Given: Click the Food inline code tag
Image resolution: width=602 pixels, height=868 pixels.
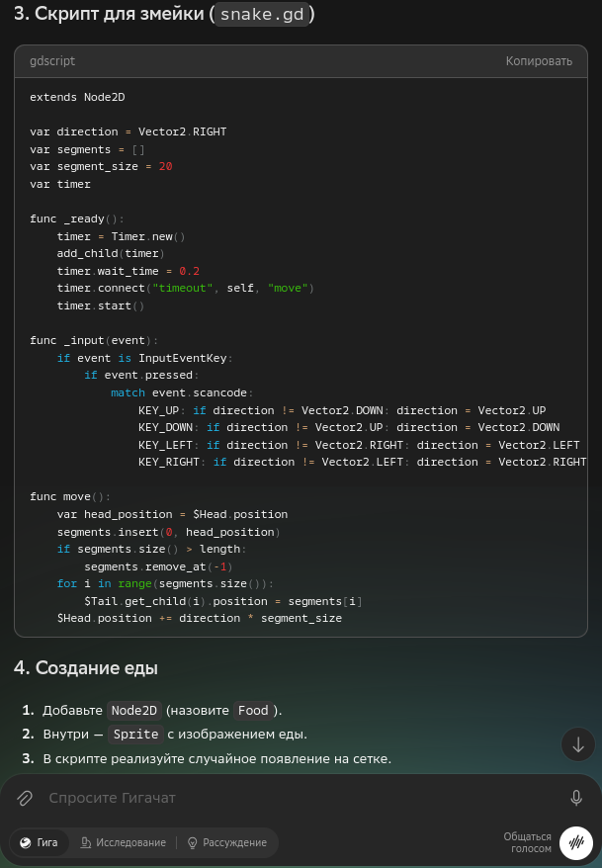Looking at the screenshot, I should [253, 710].
